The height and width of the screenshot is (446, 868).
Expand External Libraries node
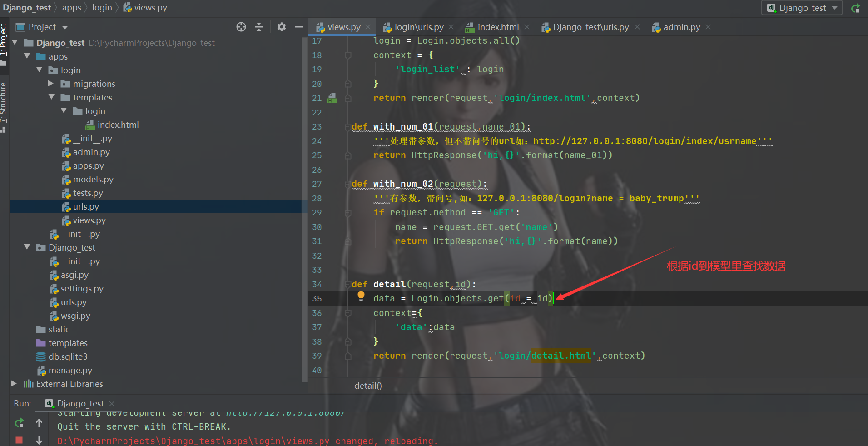pos(14,383)
